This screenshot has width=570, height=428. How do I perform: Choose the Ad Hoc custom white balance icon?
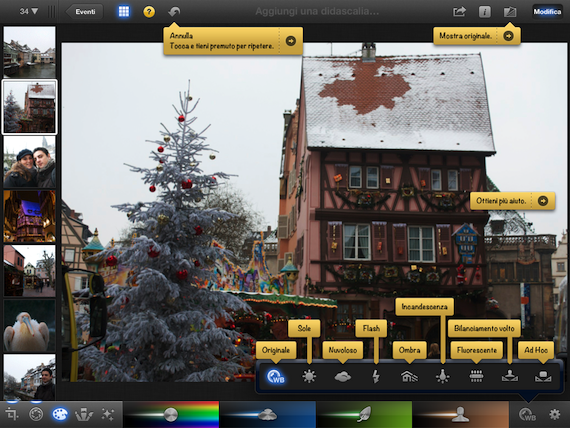543,376
